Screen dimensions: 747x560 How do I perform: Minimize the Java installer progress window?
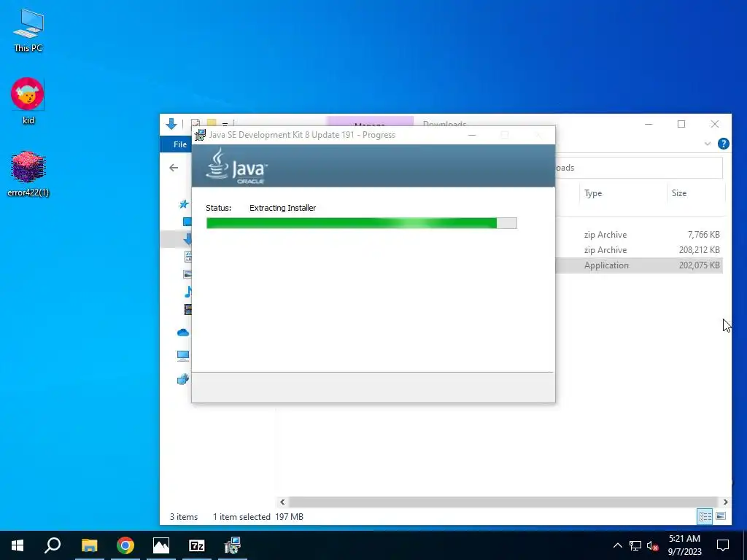472,135
